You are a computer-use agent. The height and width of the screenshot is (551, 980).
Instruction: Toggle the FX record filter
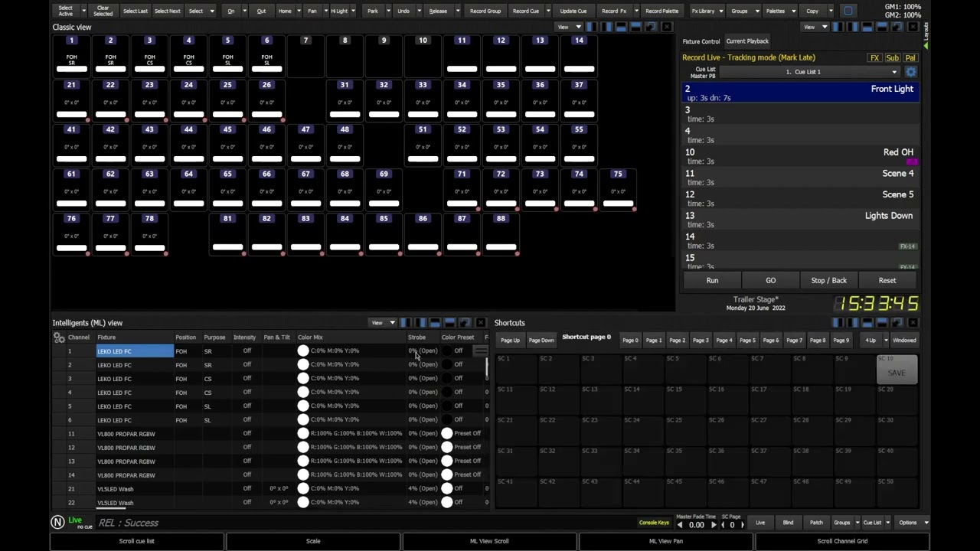tap(874, 58)
